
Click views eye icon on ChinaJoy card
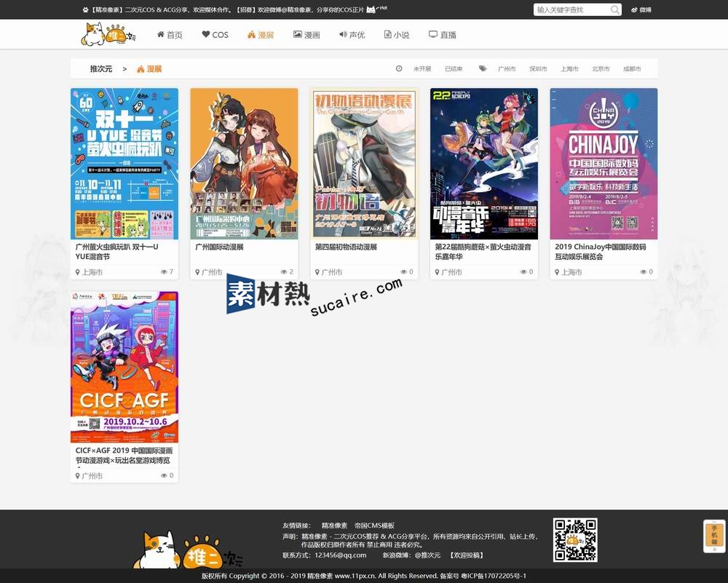(x=643, y=272)
